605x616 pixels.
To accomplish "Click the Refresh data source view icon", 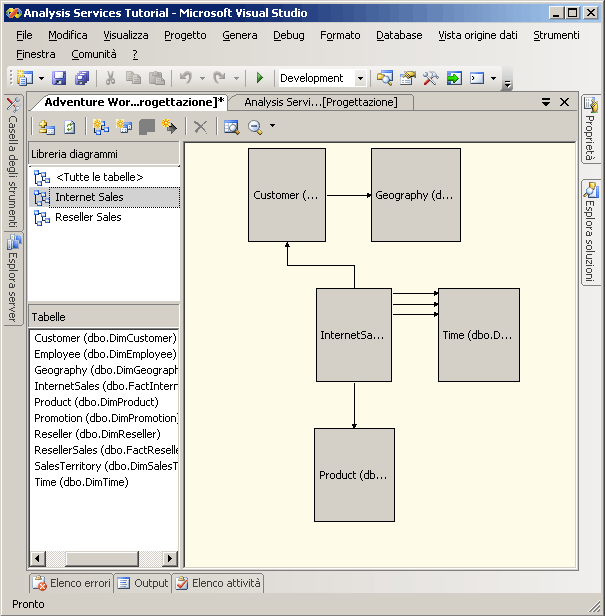I will click(70, 126).
